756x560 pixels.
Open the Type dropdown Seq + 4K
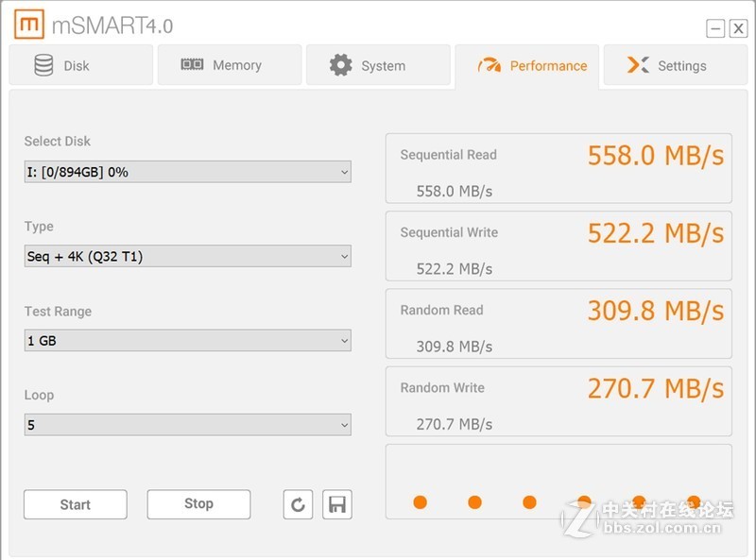[187, 256]
